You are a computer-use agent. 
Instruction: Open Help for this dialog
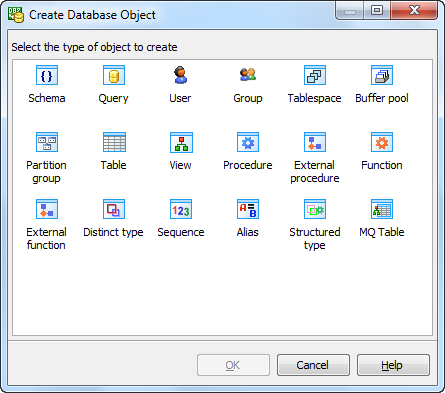click(393, 365)
